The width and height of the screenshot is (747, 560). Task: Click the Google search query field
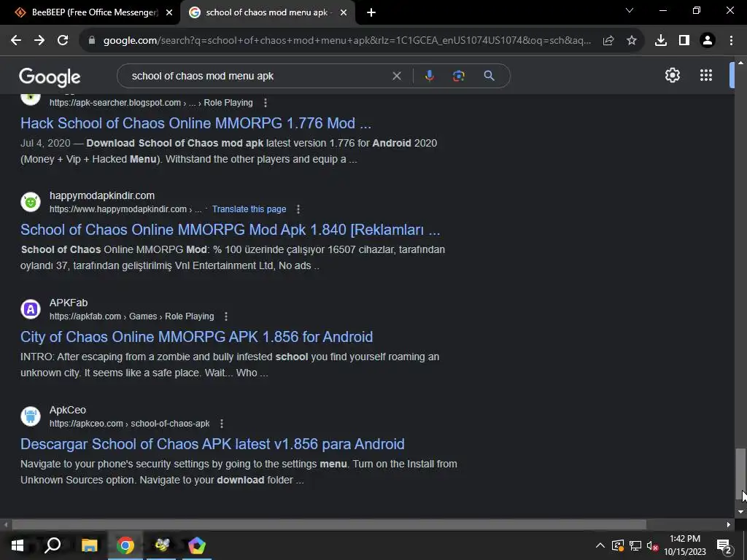258,76
